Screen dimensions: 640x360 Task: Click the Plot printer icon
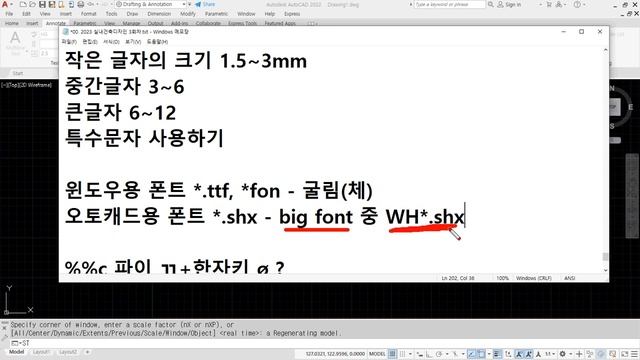81,4
